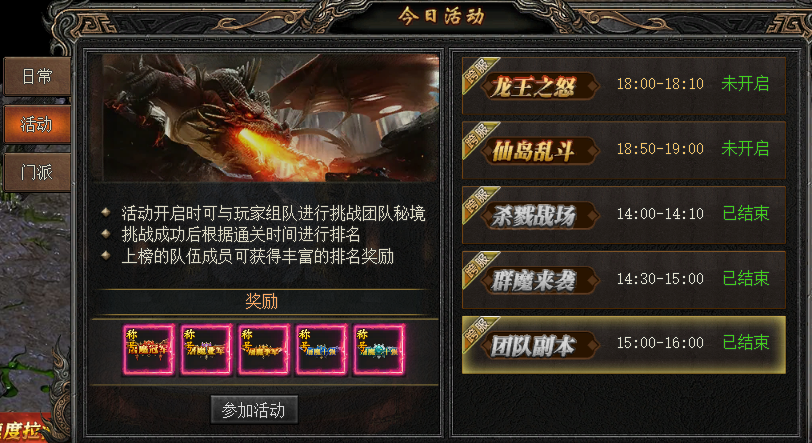Click the red 屠魔冠军 champion title reward icon
This screenshot has height=443, width=812.
pyautogui.click(x=149, y=349)
